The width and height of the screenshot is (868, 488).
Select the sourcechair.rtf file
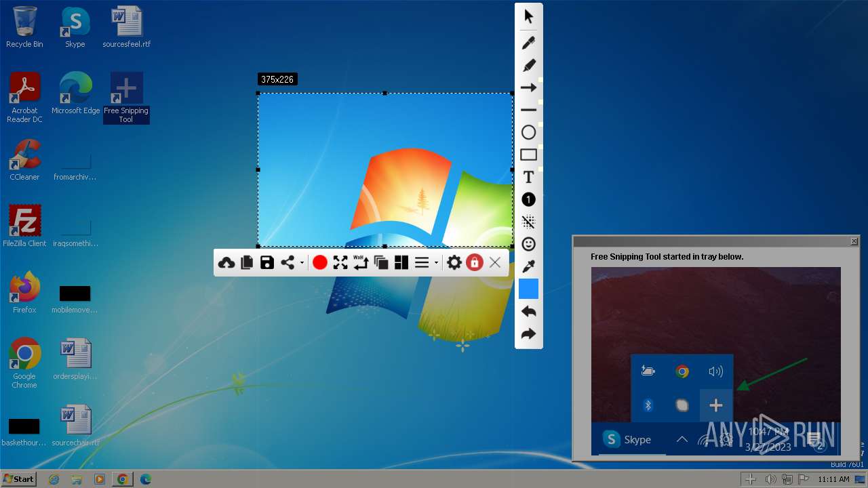pyautogui.click(x=75, y=426)
